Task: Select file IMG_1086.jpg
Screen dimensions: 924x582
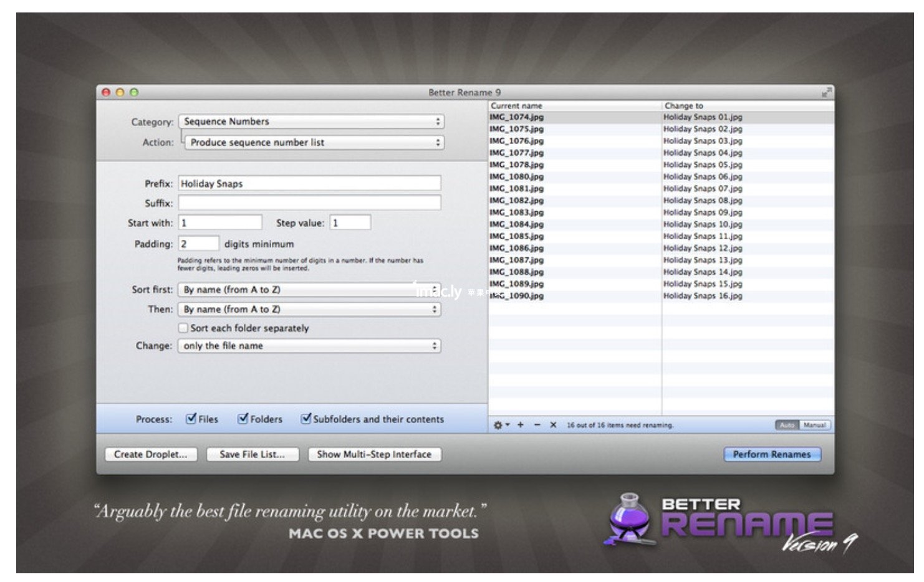Action: pos(516,248)
